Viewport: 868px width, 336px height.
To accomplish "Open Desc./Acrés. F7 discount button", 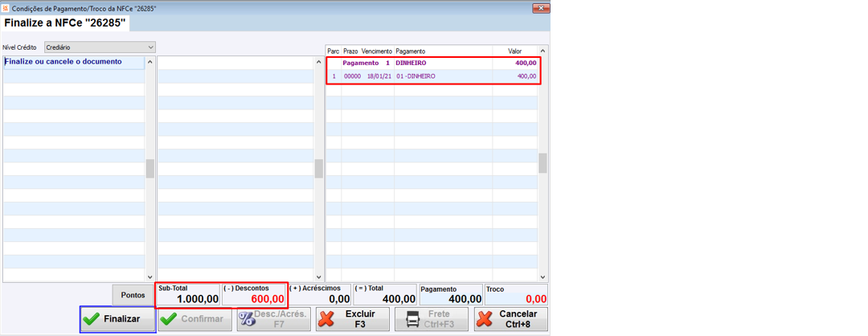I will (273, 319).
